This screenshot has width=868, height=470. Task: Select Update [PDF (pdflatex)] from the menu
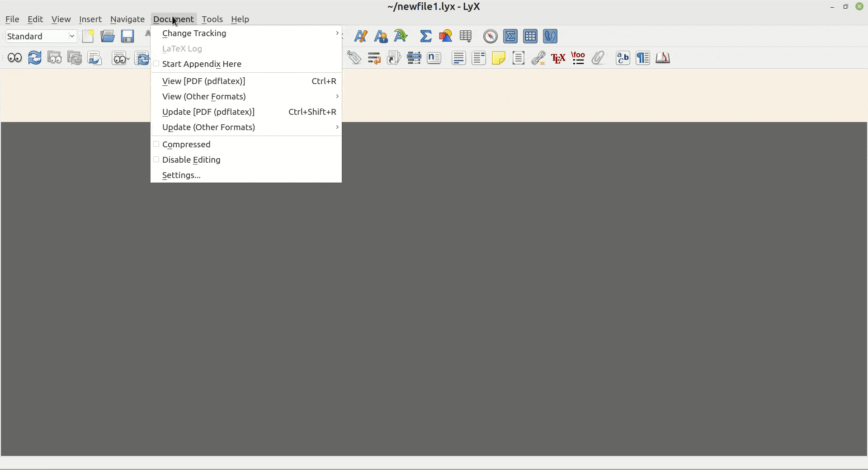tap(208, 112)
